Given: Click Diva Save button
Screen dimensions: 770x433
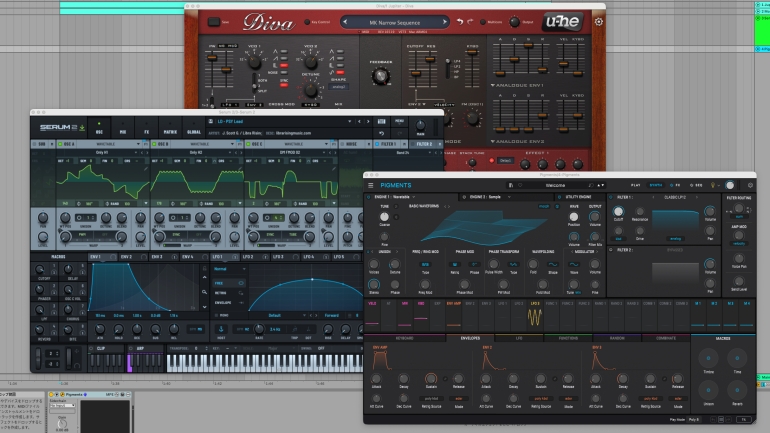Looking at the screenshot, I should (214, 22).
